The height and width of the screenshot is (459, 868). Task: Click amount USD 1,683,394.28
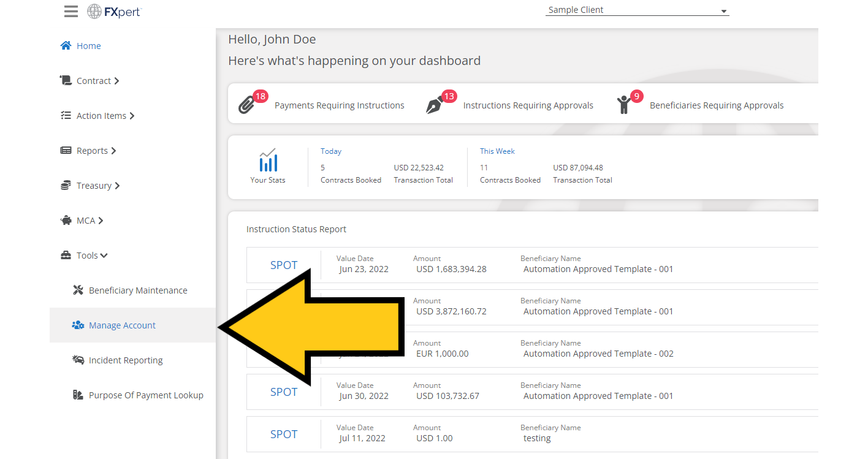click(451, 269)
